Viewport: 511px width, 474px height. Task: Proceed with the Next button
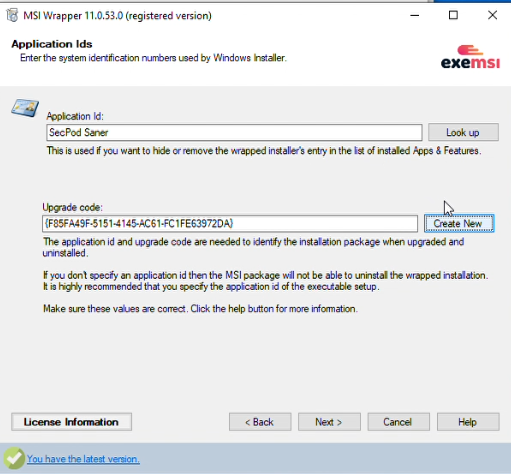(329, 422)
